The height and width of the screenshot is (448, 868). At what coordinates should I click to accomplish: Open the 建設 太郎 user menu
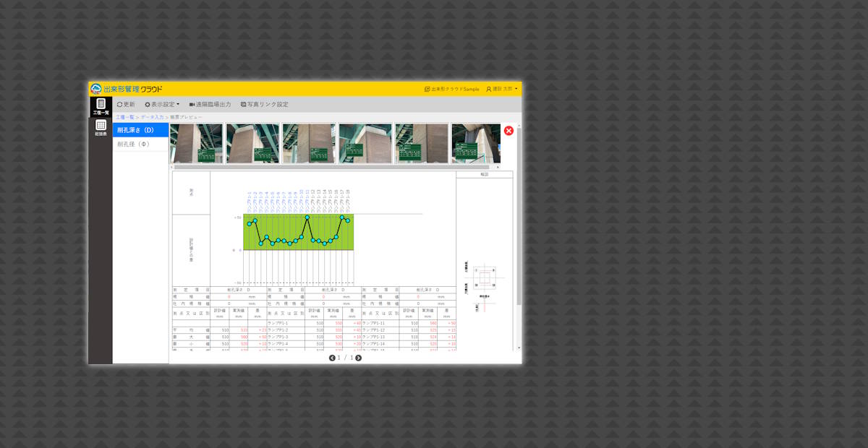pos(501,89)
